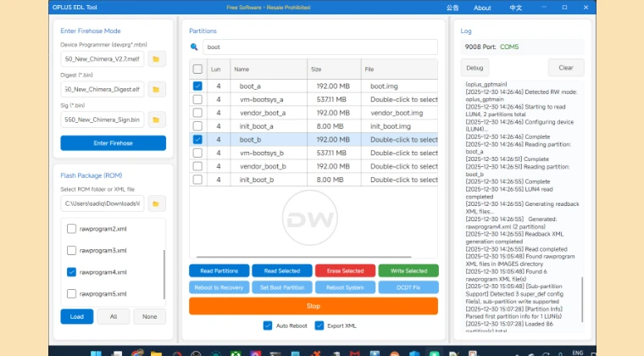The height and width of the screenshot is (356, 644).
Task: Click the XML file list scrollbar
Action: point(164,275)
